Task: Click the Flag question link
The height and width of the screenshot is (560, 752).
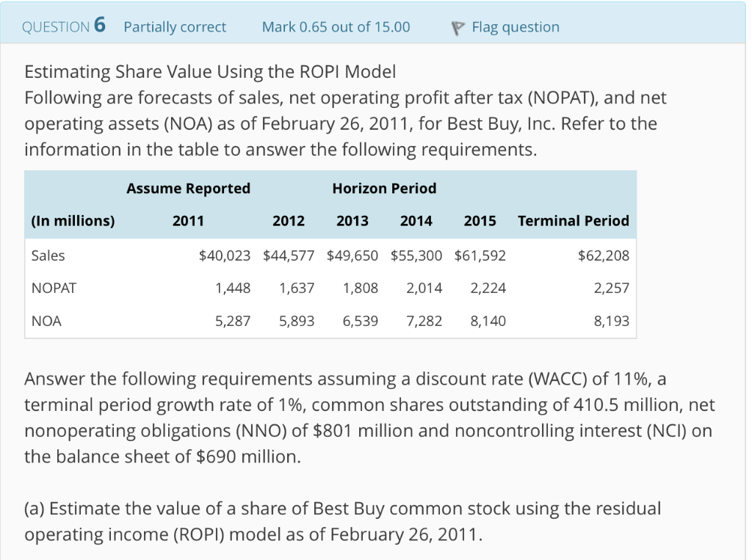Action: coord(516,26)
